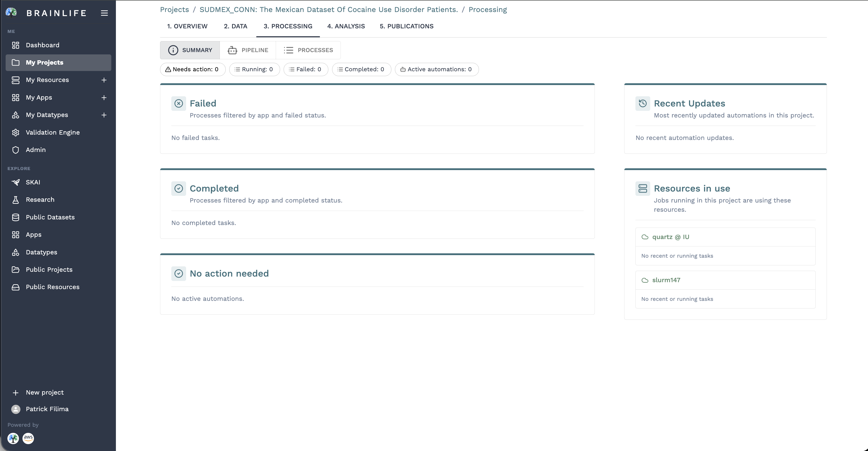Go to My Projects in the sidebar
Viewport: 868px width, 451px height.
click(x=58, y=63)
